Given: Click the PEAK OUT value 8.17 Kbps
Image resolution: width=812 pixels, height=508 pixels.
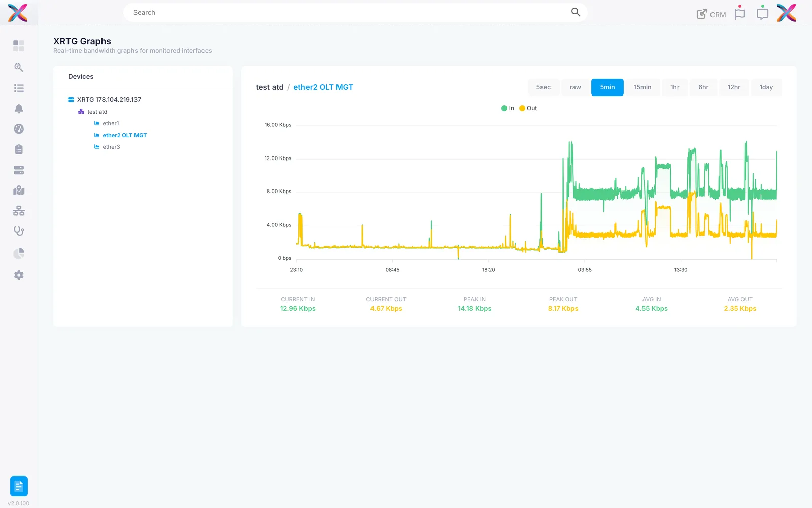Looking at the screenshot, I should click(563, 309).
